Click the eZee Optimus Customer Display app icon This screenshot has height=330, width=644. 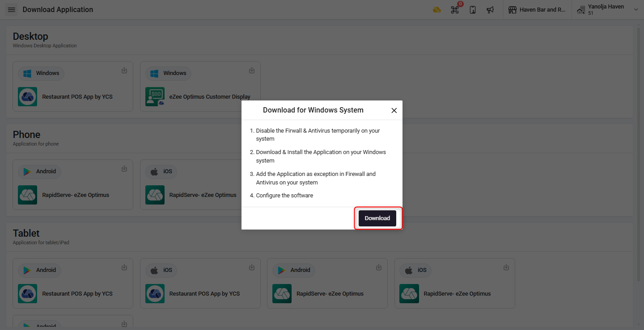point(155,97)
